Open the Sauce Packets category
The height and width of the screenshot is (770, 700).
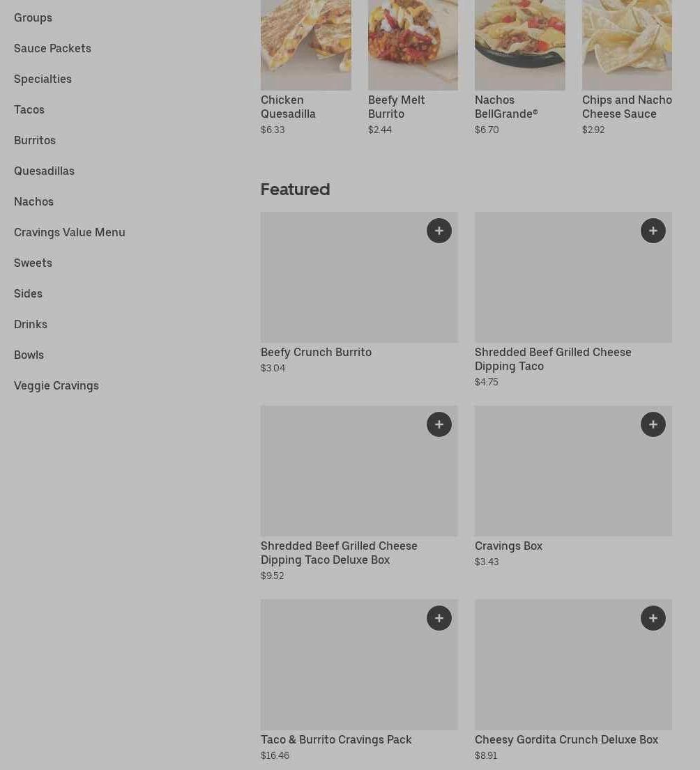tap(52, 48)
